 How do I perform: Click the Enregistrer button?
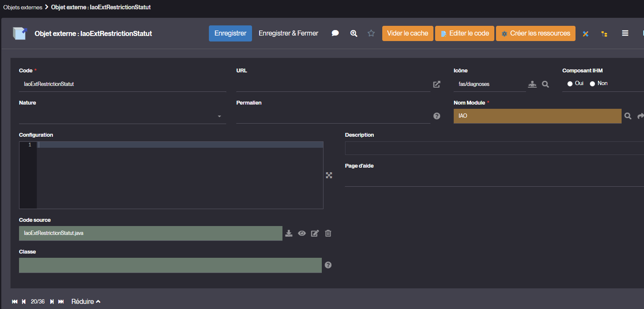[230, 33]
